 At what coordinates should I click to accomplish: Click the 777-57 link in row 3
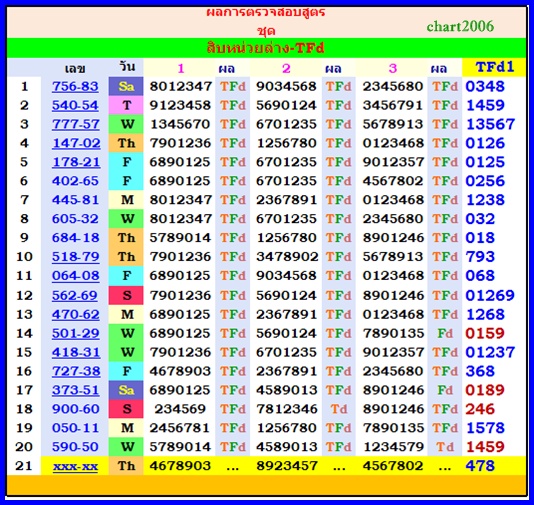(x=76, y=124)
